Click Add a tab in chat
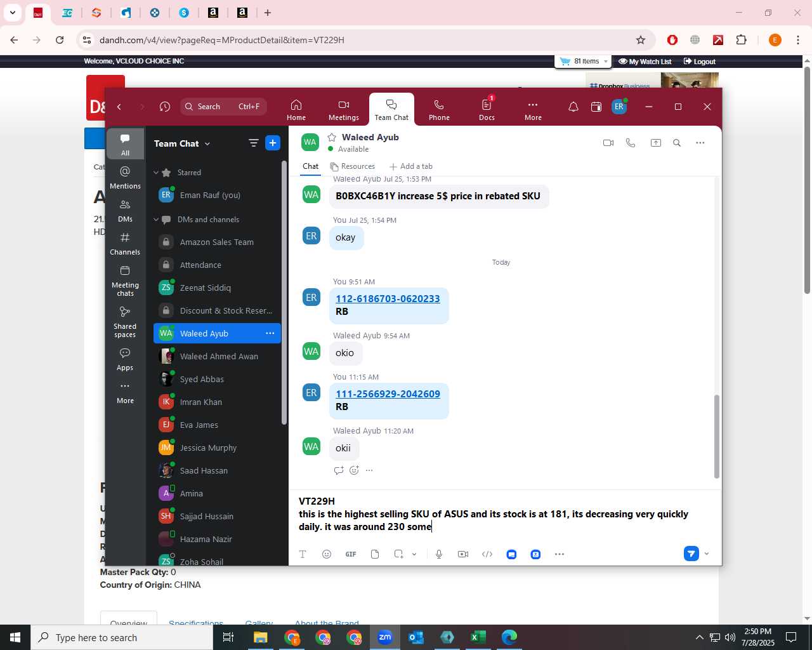 pos(410,166)
